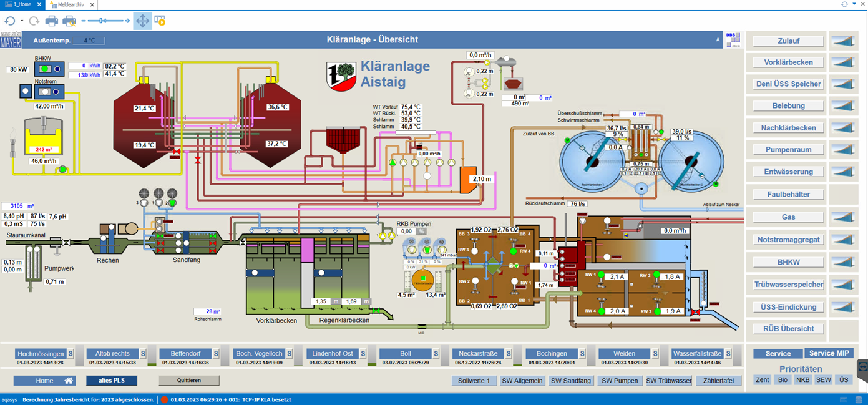Select the 1_Home tab

pyautogui.click(x=22, y=4)
